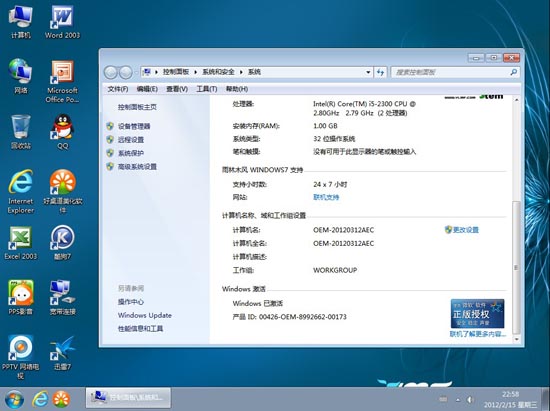Open the 工具(T) menu
This screenshot has height=411, width=550.
tap(207, 89)
